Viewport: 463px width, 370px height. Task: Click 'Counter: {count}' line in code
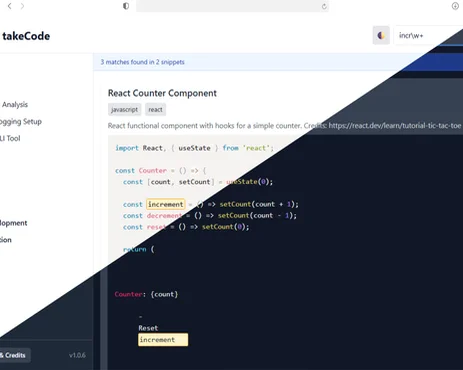point(146,294)
